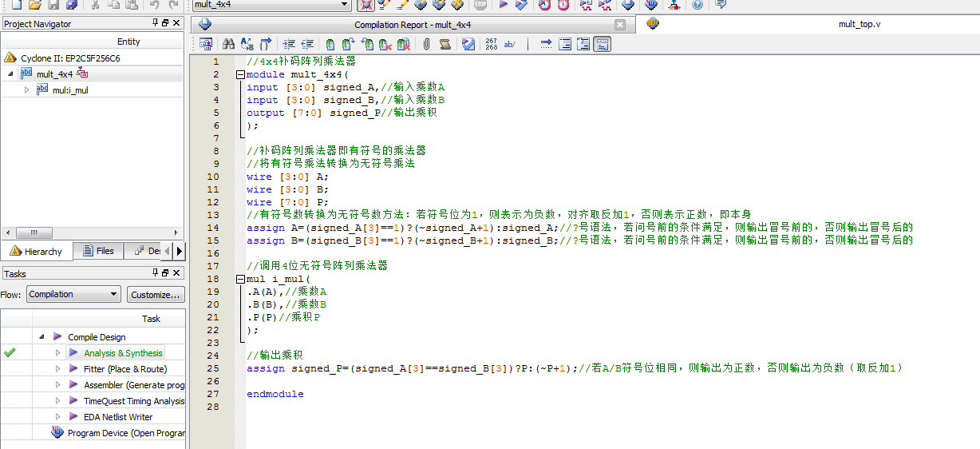Open the mult_4x4 project combo box
This screenshot has width=980, height=449.
click(x=271, y=5)
